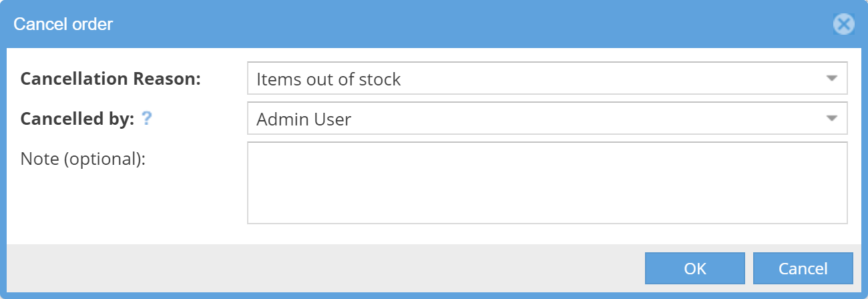Click the 'Cancellation Reason:' label

(111, 79)
